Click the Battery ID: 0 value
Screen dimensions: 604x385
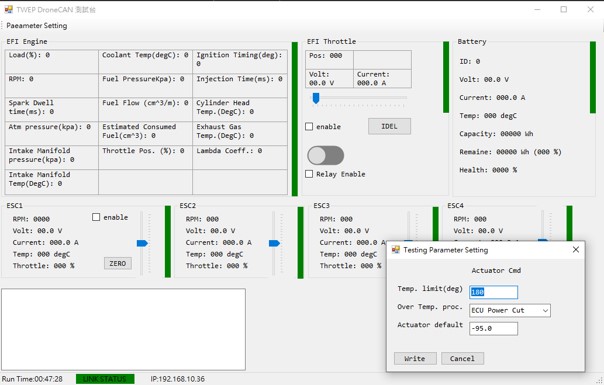[x=470, y=62]
